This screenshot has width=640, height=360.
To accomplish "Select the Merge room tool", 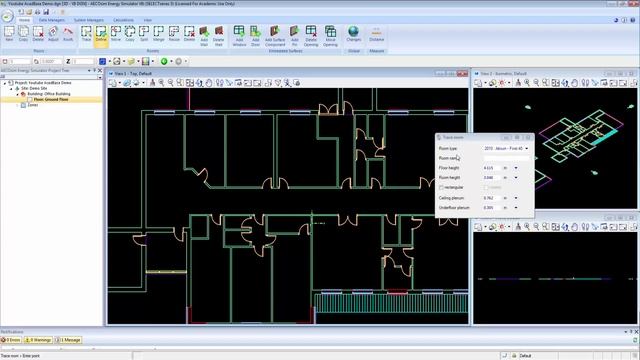I will point(158,34).
